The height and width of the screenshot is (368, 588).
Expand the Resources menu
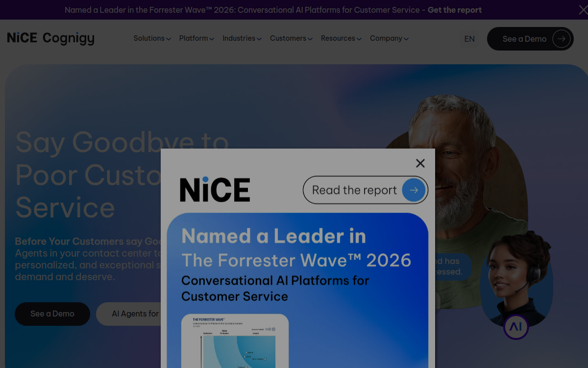pyautogui.click(x=341, y=38)
